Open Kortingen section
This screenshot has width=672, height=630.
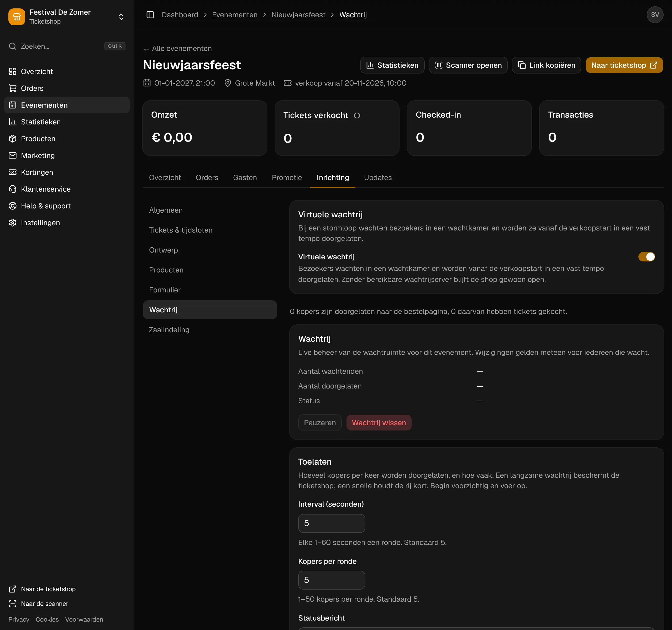(67, 172)
